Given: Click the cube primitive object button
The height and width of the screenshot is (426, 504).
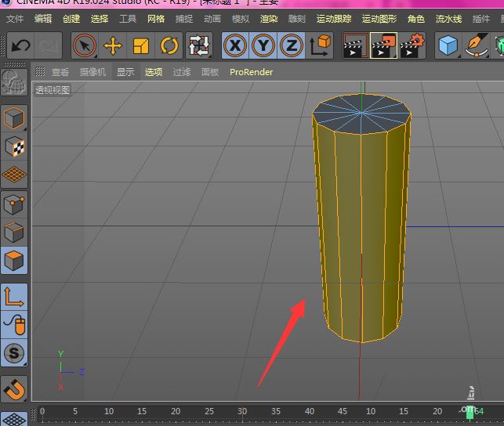Looking at the screenshot, I should tap(448, 46).
